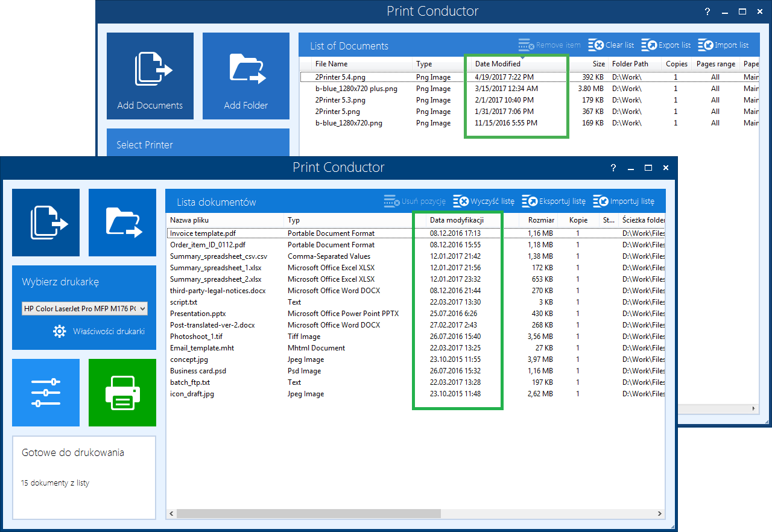Select 2Printer 5.3.png row
The image size is (772, 532).
pos(530,100)
